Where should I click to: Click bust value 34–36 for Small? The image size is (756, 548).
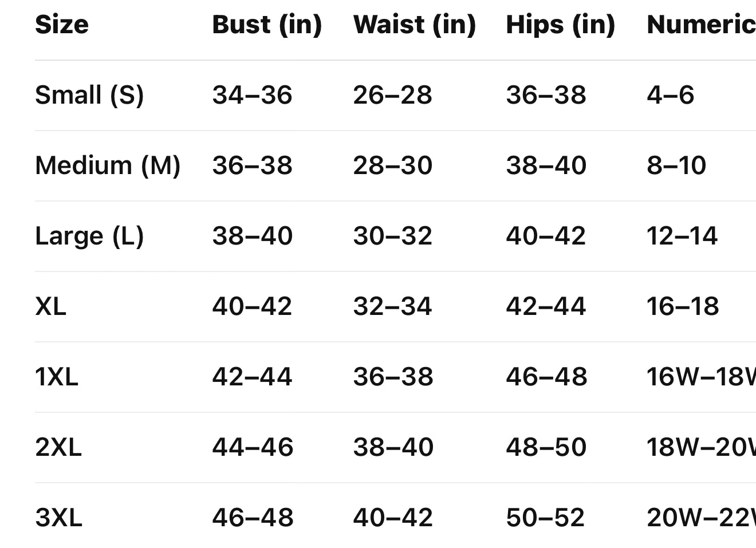(x=252, y=95)
